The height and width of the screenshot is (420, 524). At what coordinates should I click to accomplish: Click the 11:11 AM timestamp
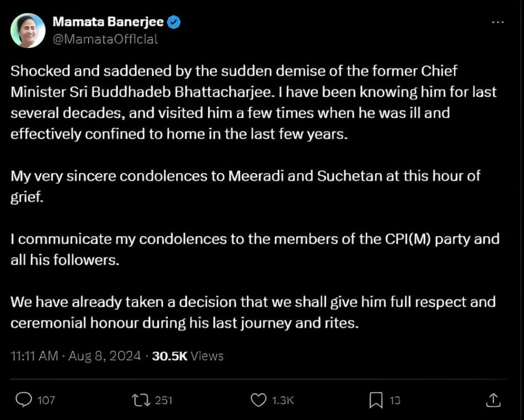[x=34, y=356]
